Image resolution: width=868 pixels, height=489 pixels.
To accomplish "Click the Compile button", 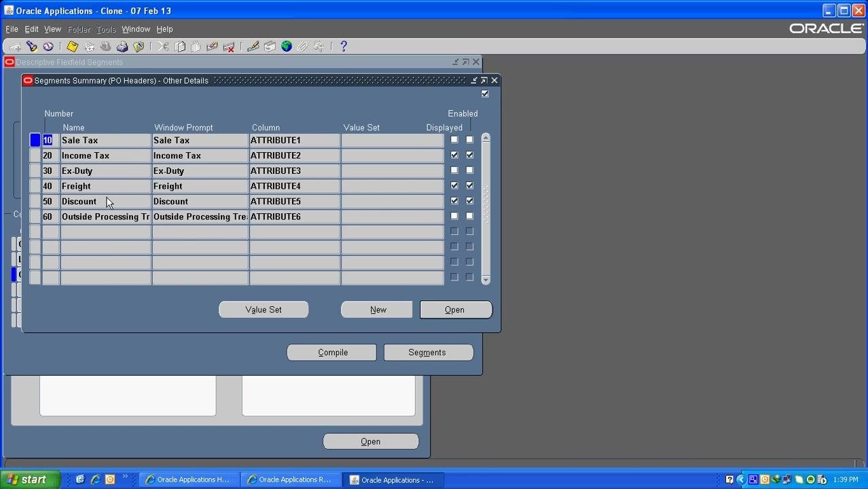I will point(331,352).
